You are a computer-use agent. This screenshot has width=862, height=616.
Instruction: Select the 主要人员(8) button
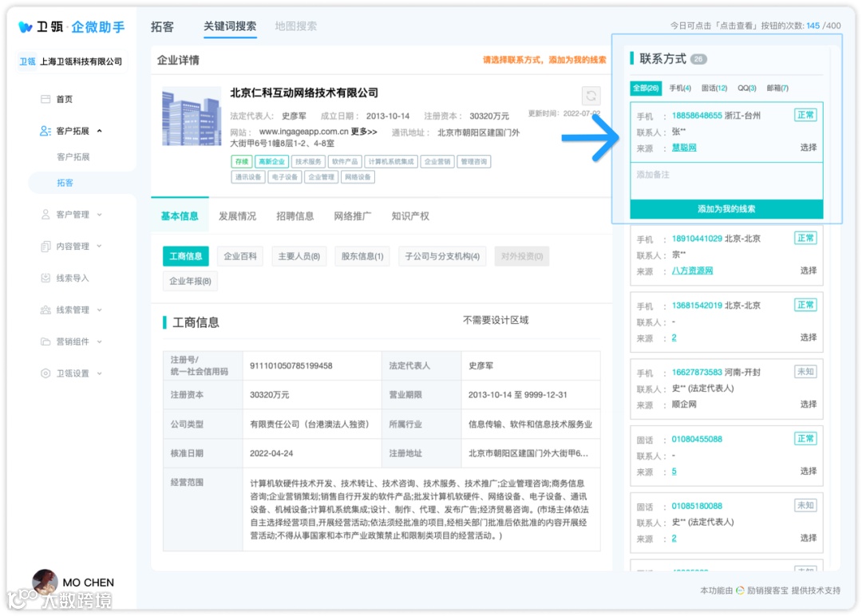(299, 257)
